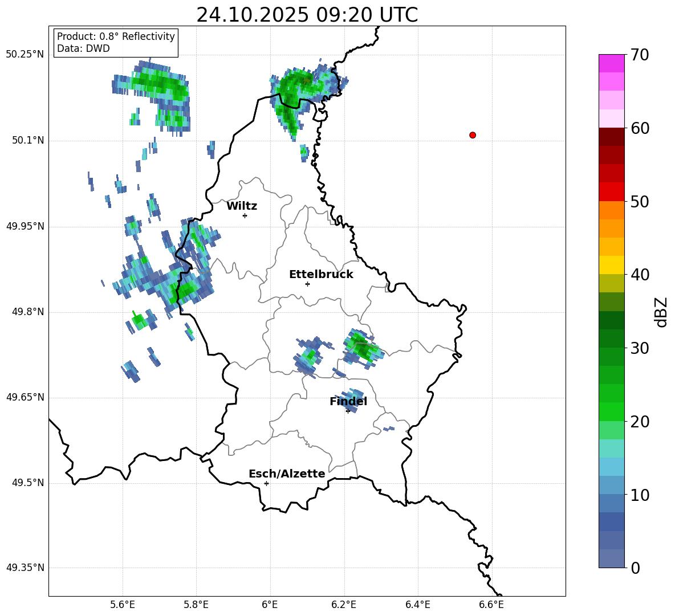675x616 pixels.
Task: Click the dBZ colorbar label
Action: (662, 312)
